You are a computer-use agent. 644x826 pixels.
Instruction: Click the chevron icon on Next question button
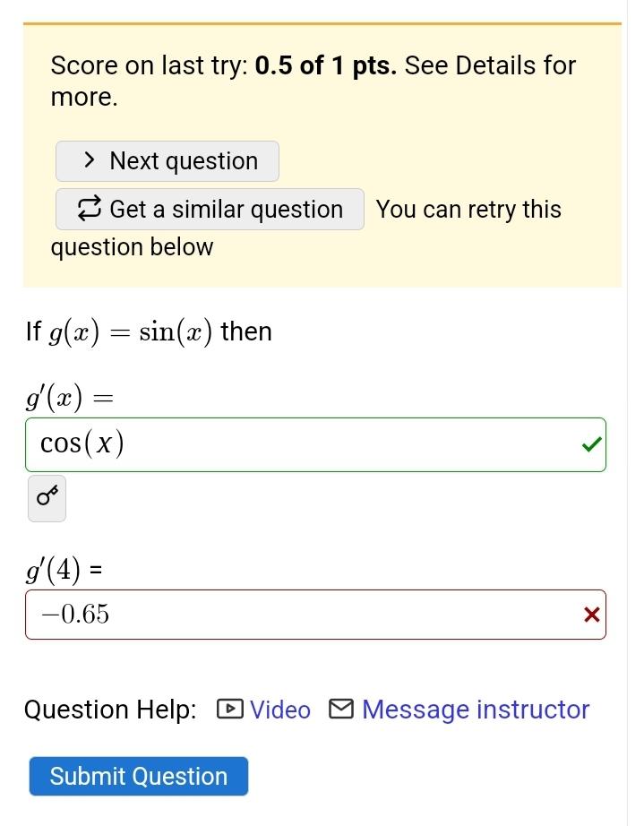pyautogui.click(x=89, y=159)
